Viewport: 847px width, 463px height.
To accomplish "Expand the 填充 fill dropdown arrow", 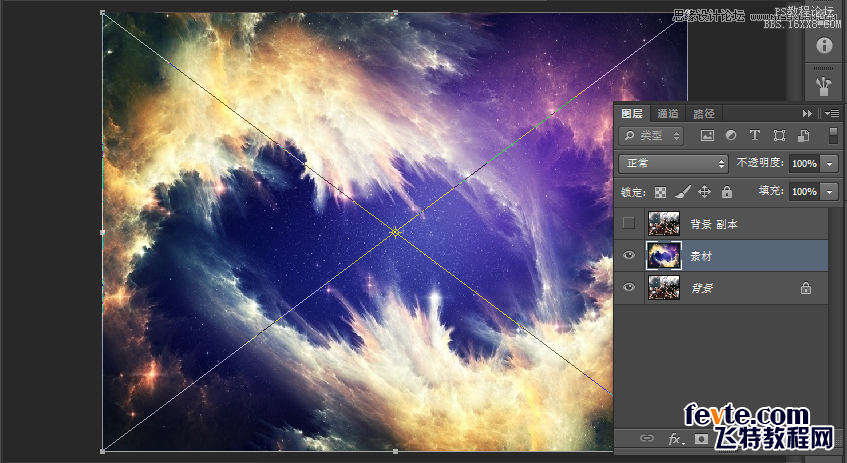I will [830, 191].
